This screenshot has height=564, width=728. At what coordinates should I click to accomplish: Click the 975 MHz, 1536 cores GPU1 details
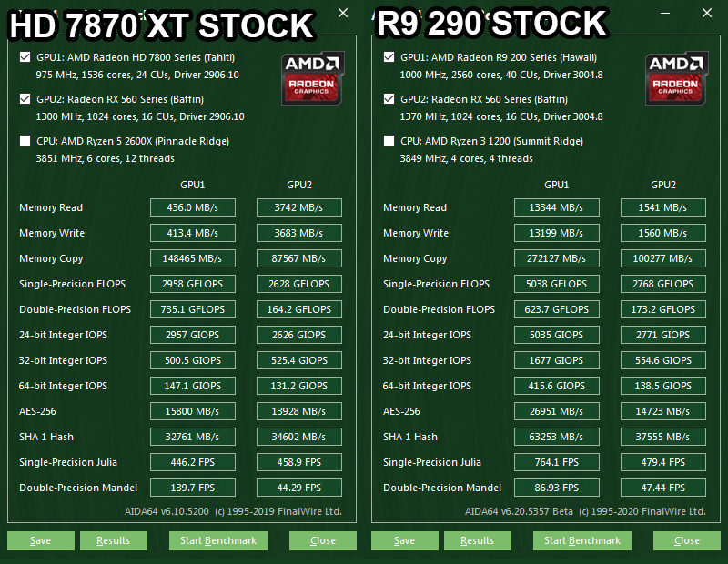point(137,75)
